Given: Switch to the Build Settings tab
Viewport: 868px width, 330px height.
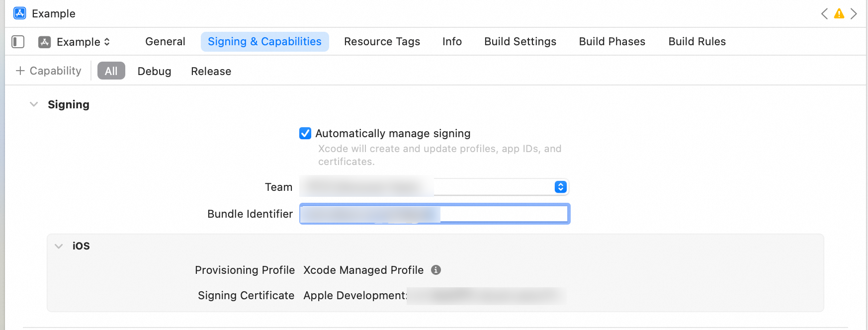Looking at the screenshot, I should [x=520, y=42].
